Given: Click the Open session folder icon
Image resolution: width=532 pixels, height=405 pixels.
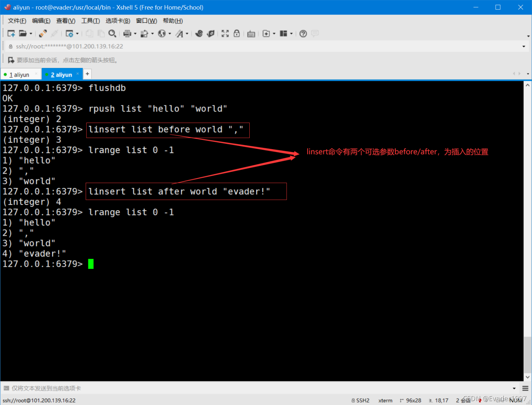Looking at the screenshot, I should pyautogui.click(x=23, y=34).
